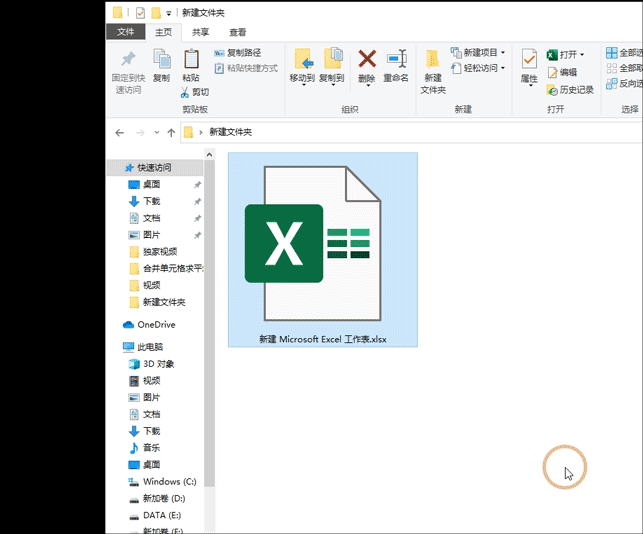Click the red Delete X icon
This screenshot has height=534, width=643.
(367, 59)
